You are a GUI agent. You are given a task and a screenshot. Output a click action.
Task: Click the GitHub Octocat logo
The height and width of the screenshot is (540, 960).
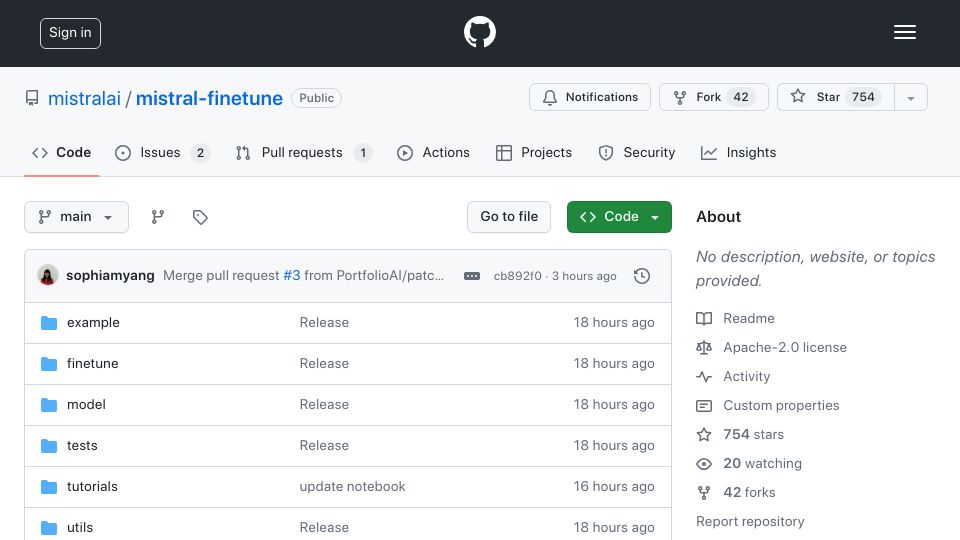[479, 32]
